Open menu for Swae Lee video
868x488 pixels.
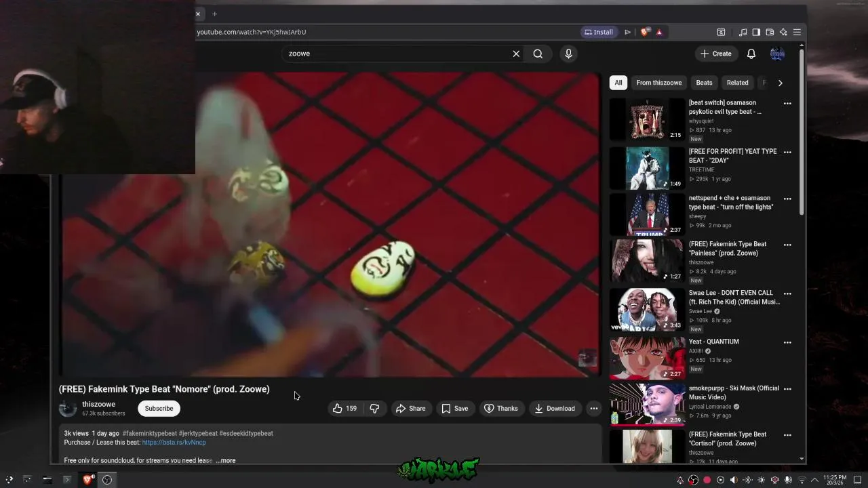click(x=787, y=293)
